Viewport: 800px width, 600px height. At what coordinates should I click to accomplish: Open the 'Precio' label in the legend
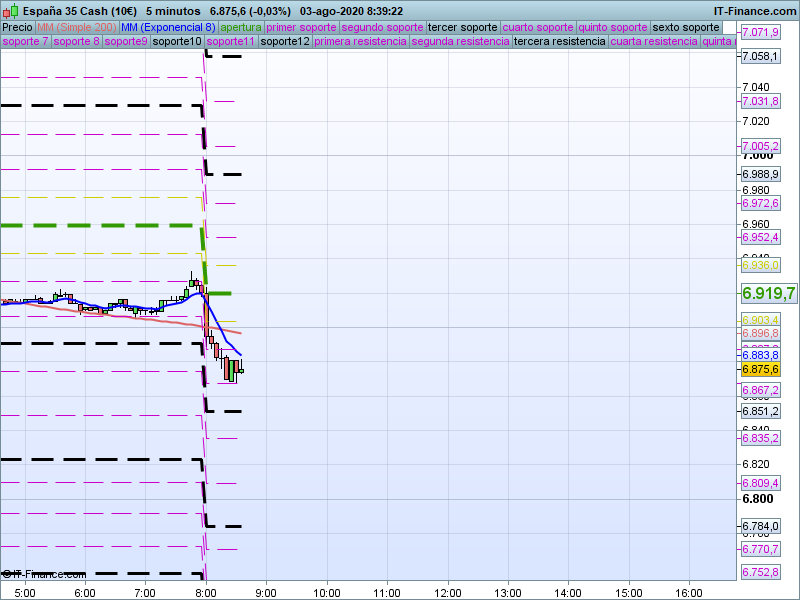[x=18, y=27]
